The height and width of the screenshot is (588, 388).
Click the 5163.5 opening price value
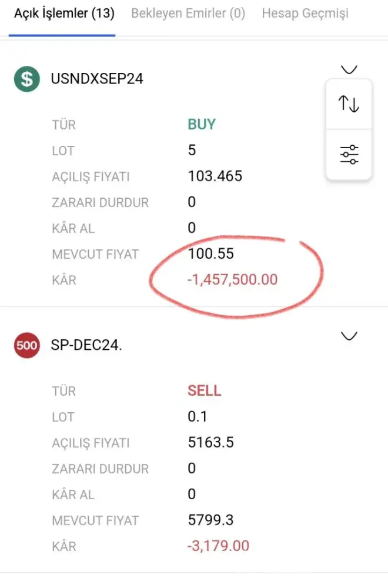[210, 443]
